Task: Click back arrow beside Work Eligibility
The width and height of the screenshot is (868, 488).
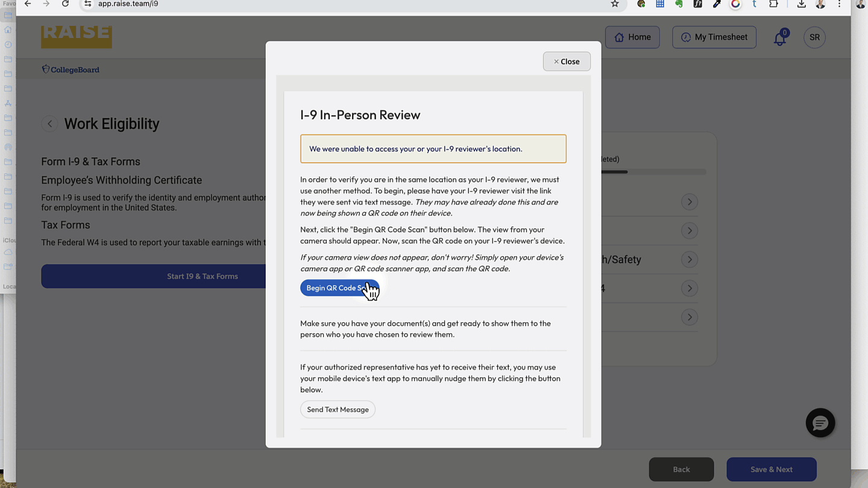Action: (x=49, y=124)
